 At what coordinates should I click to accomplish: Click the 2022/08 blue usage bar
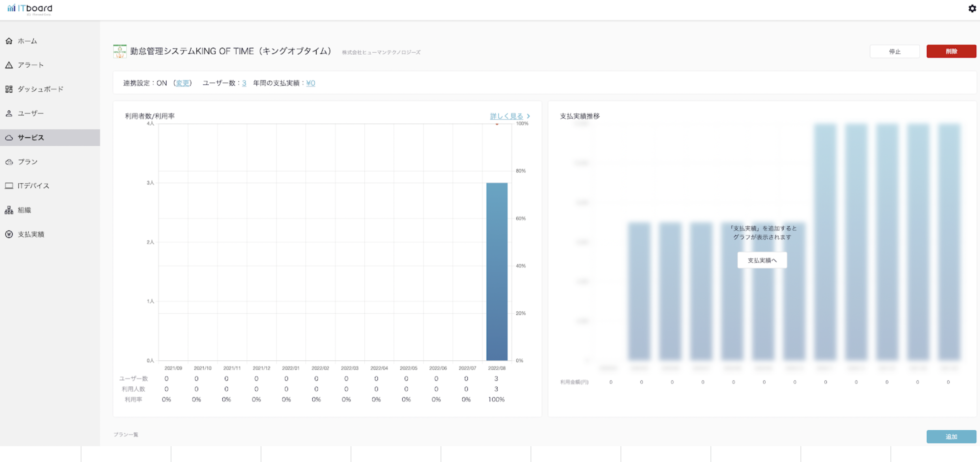pos(496,272)
